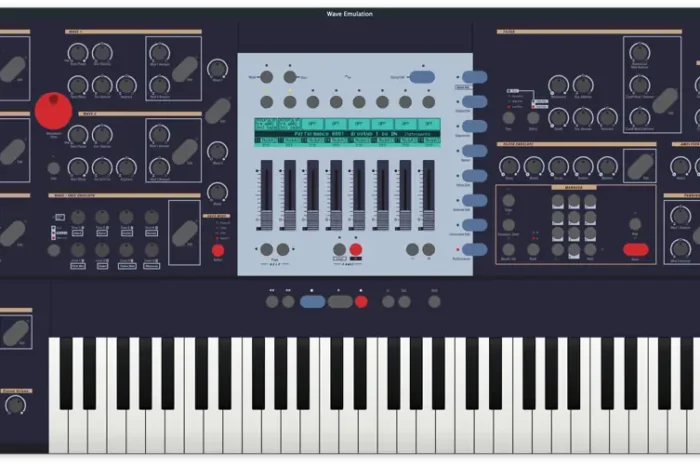Click the green LCD performance display

point(348,133)
